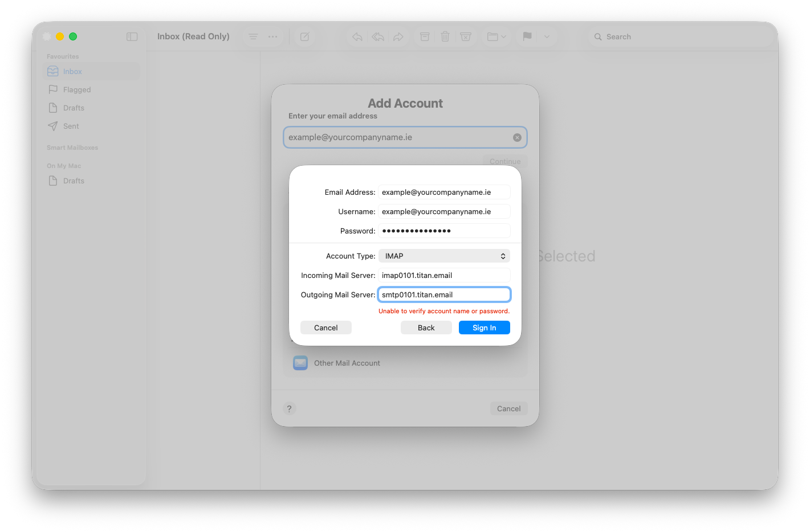Open the move to folder dropdown
The width and height of the screenshot is (810, 532).
[x=496, y=36]
